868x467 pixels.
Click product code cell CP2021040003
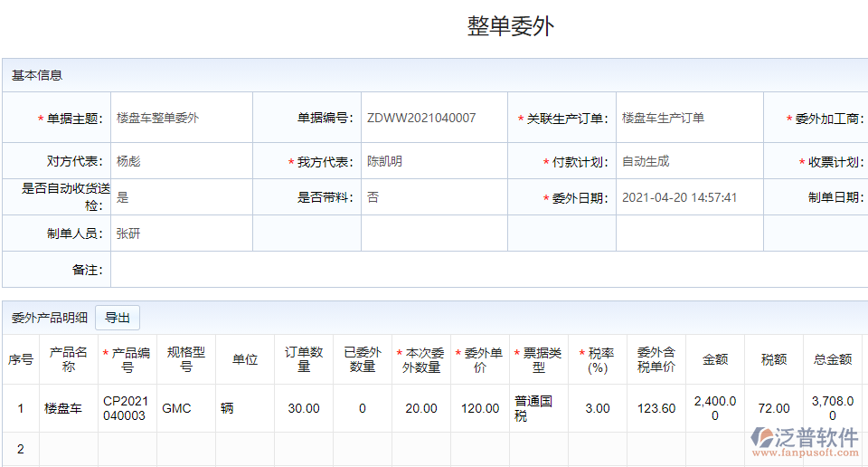[127, 408]
